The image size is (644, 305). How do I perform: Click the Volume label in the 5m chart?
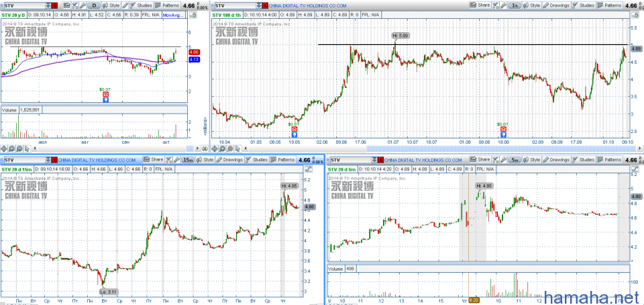tap(335, 269)
